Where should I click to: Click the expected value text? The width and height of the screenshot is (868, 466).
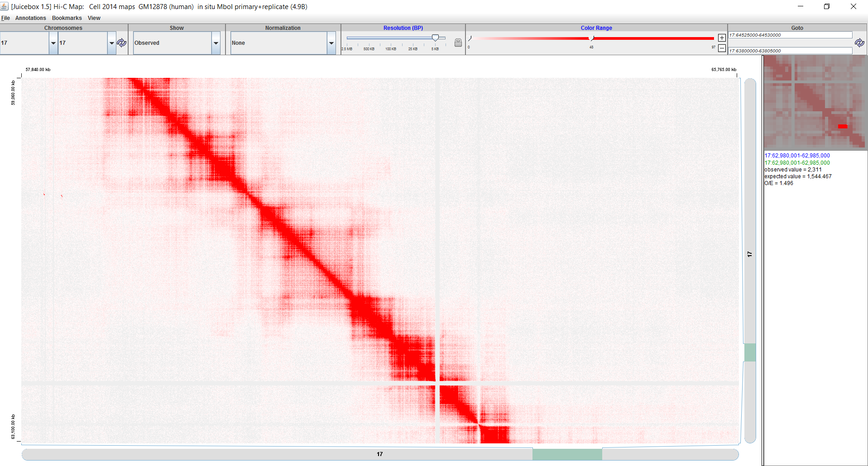pyautogui.click(x=798, y=176)
